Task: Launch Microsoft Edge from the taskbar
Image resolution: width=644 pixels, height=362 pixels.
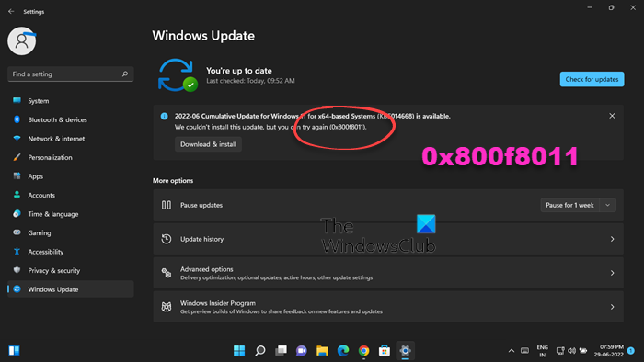Action: click(x=343, y=351)
